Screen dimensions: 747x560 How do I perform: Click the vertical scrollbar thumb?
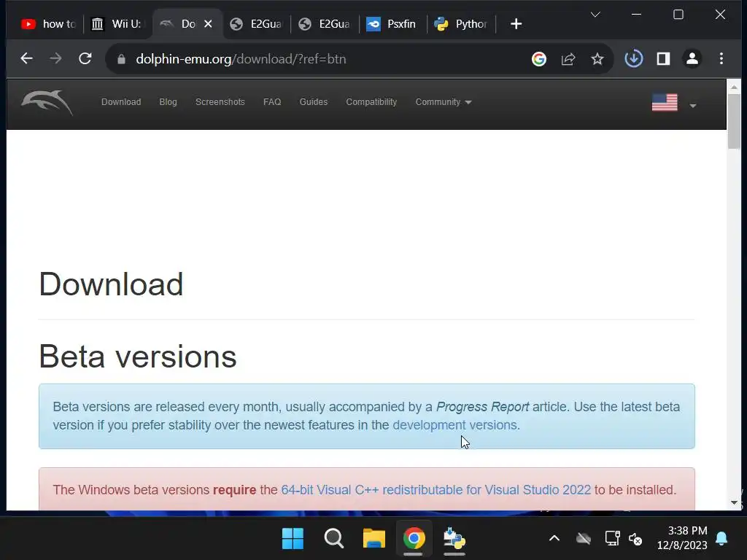pos(734,122)
